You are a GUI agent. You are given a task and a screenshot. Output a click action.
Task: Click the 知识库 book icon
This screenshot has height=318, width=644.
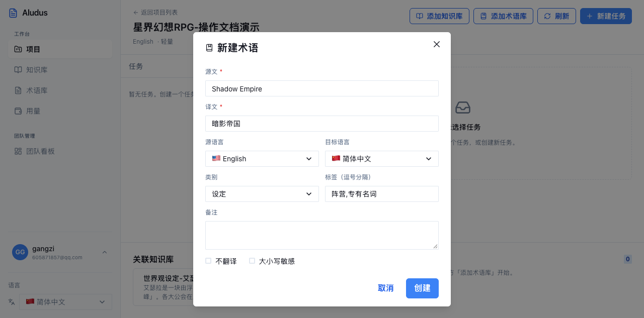pos(18,70)
